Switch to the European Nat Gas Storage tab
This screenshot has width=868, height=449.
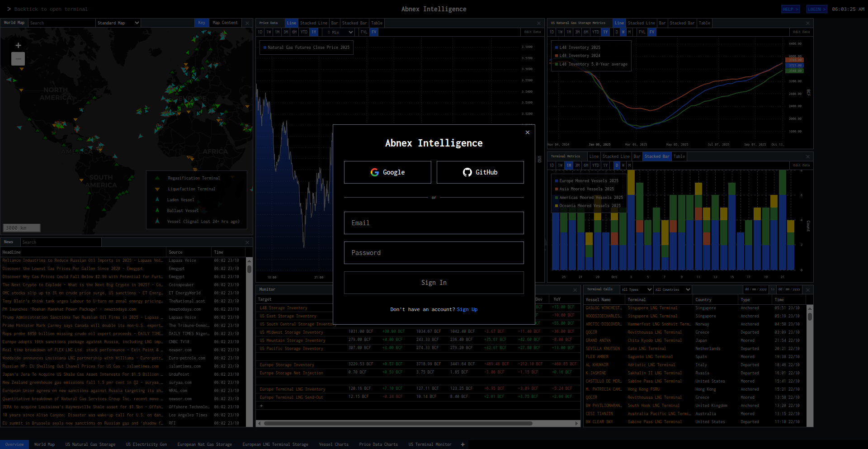[x=204, y=444]
